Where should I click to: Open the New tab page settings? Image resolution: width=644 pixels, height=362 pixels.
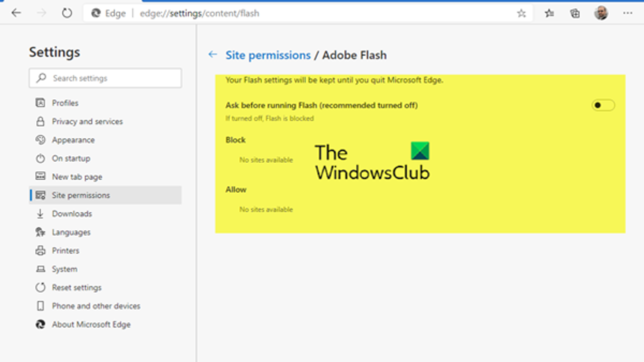pos(106,176)
